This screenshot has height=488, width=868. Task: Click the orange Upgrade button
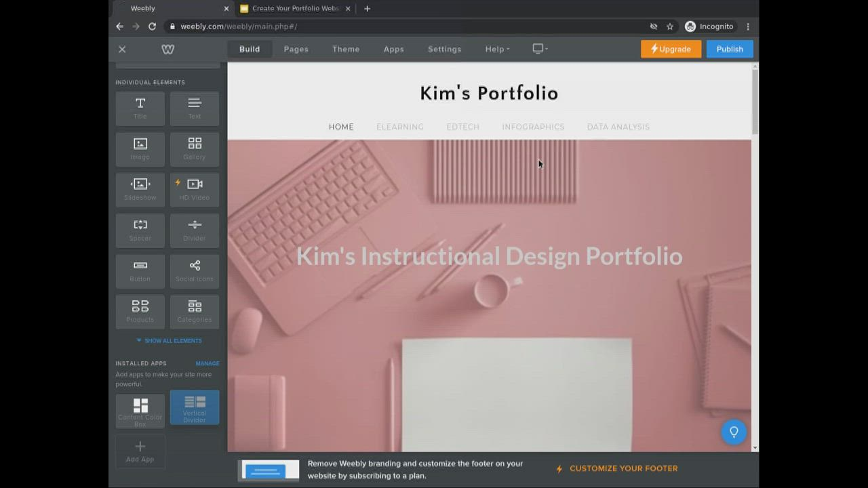(671, 49)
